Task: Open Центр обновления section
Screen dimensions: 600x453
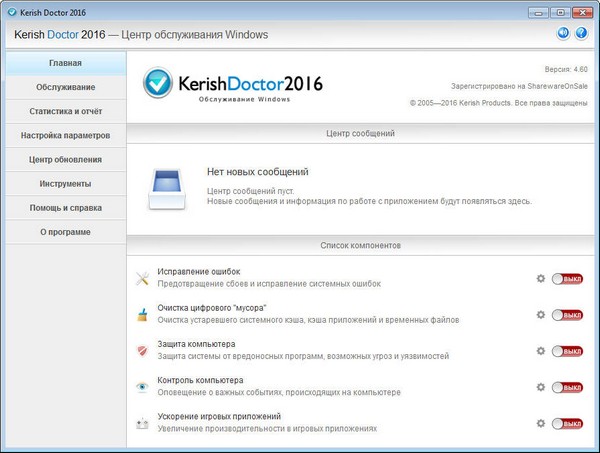Action: (x=66, y=160)
